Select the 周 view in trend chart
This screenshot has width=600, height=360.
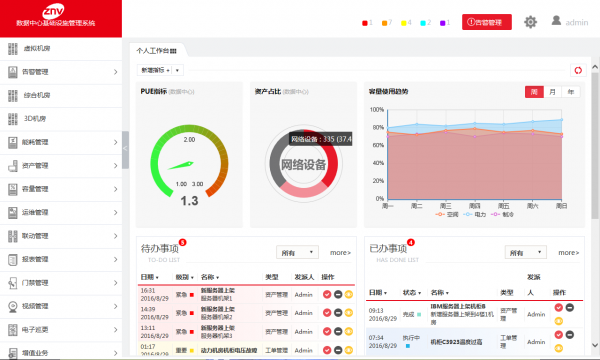click(x=534, y=92)
